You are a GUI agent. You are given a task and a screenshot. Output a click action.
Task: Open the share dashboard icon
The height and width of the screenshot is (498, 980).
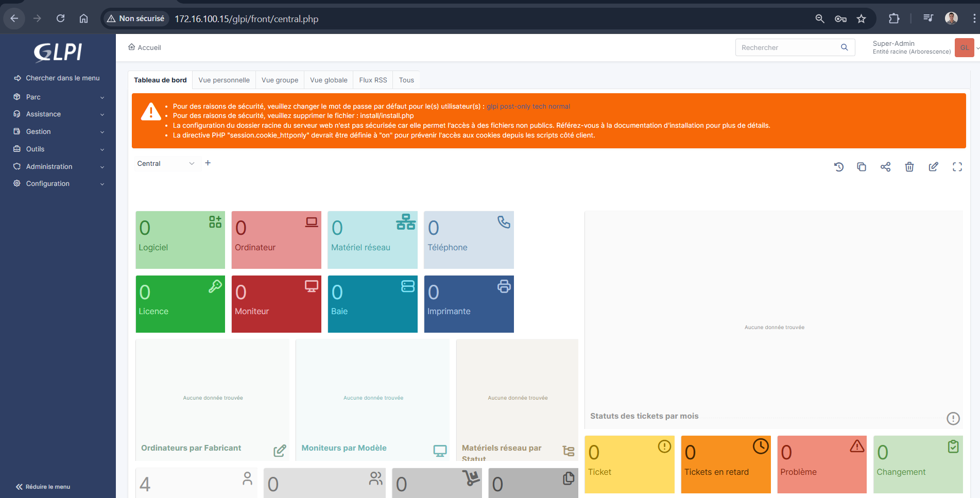click(885, 167)
